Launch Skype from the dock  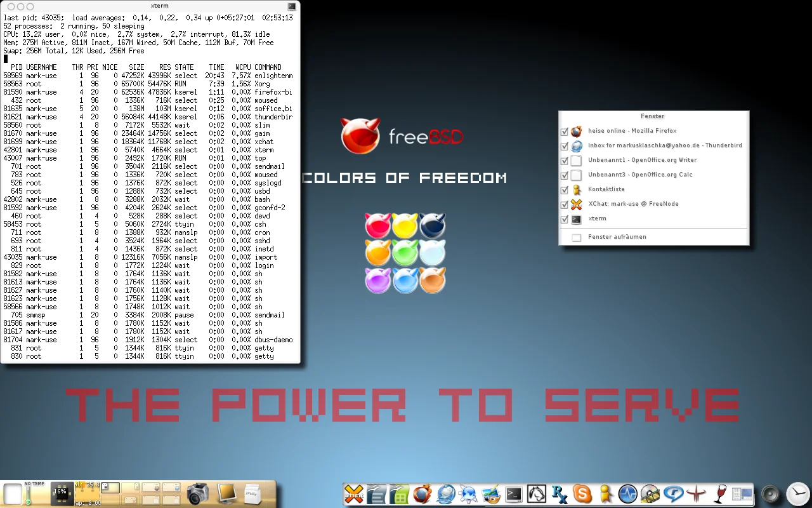[x=582, y=493]
